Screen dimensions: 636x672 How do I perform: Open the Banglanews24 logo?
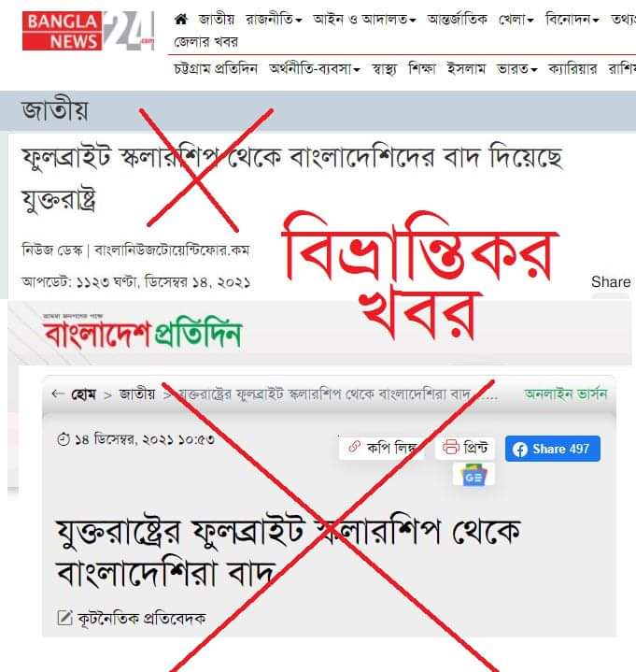click(x=88, y=31)
